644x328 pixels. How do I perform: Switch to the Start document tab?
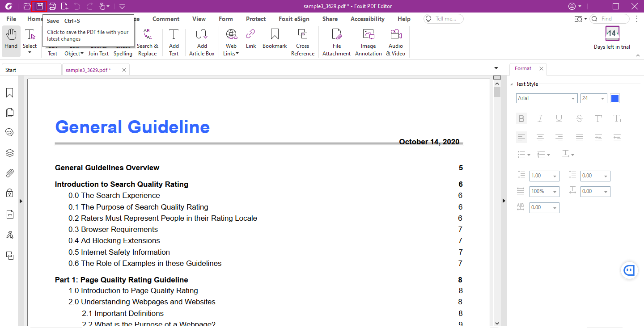[x=31, y=70]
